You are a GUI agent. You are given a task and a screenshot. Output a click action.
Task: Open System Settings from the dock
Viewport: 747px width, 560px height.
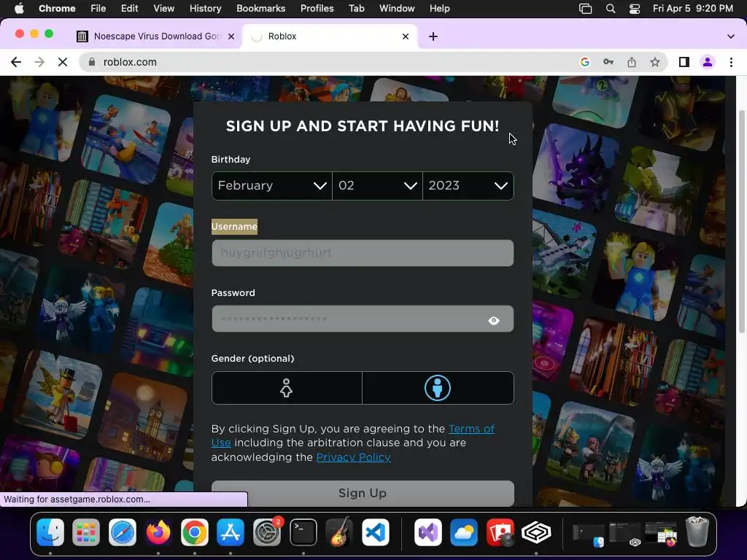(x=267, y=532)
